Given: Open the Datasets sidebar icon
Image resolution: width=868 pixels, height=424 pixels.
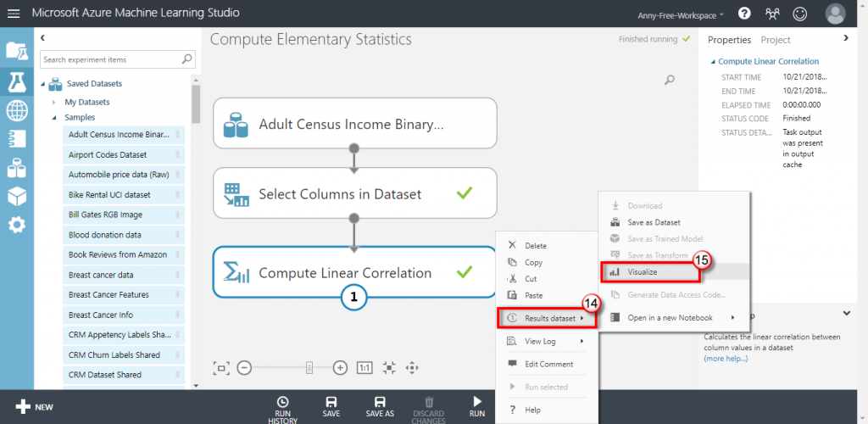Looking at the screenshot, I should [x=17, y=168].
